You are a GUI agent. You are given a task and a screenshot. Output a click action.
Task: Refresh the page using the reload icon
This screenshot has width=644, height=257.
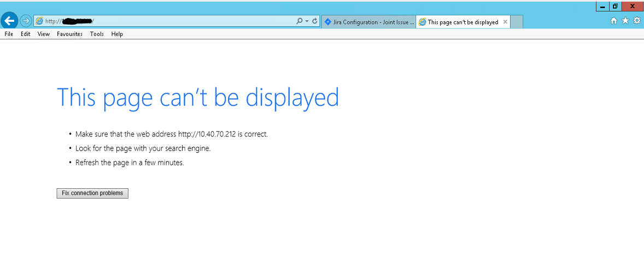[314, 21]
